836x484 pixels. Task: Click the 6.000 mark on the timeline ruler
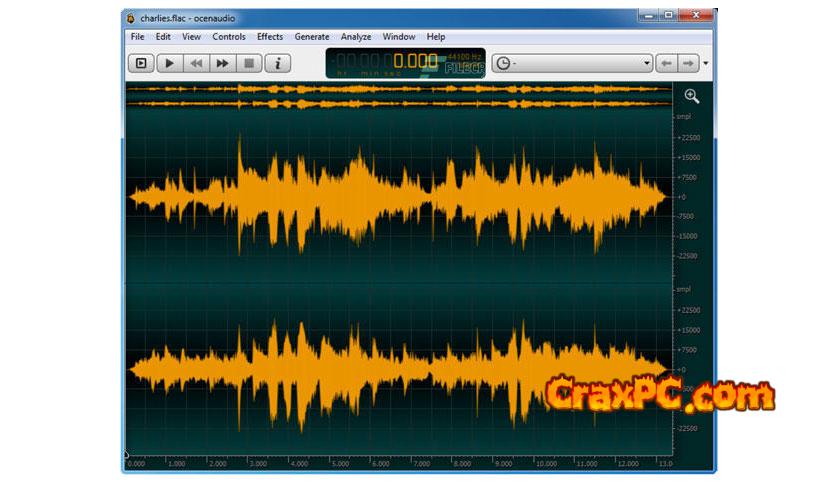pyautogui.click(x=380, y=464)
